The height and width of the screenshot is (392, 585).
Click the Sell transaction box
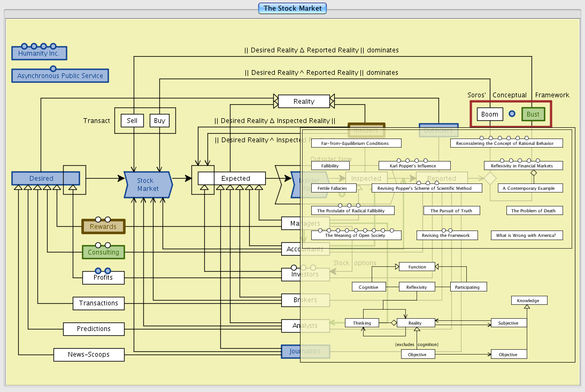[x=132, y=121]
